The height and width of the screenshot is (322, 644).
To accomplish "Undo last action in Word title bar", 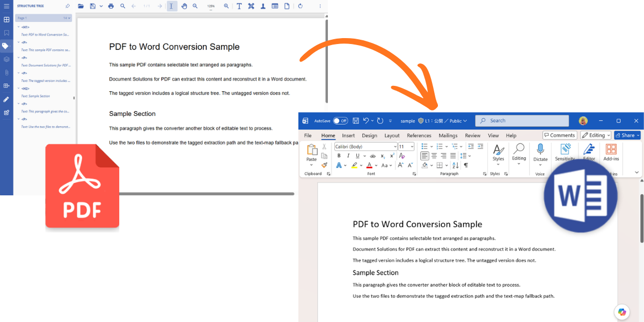I will pos(366,121).
